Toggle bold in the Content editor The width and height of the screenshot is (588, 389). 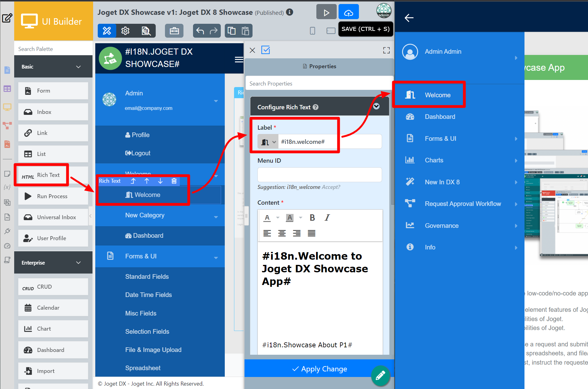point(312,218)
